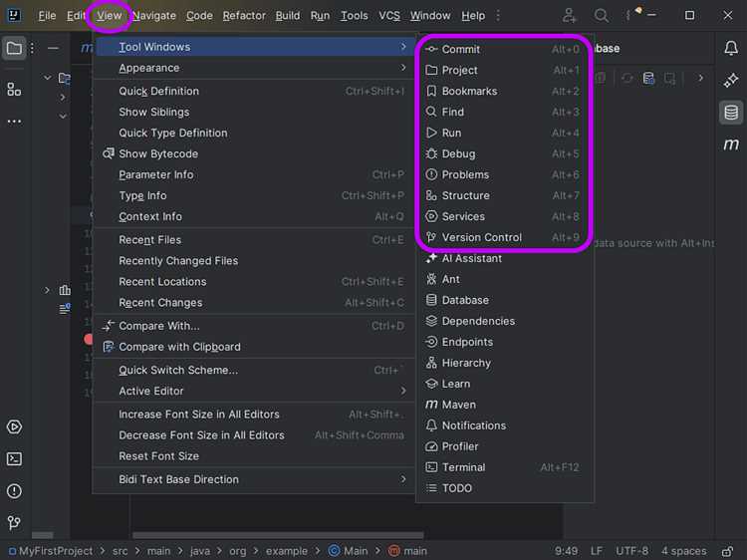Open Version Control tool window entry
Screen dimensions: 747x560
tap(504, 237)
